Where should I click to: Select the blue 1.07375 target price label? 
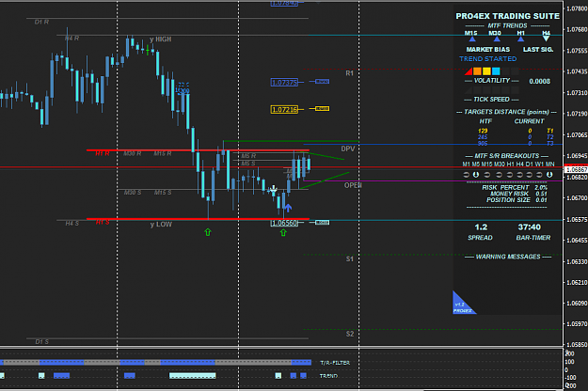284,83
